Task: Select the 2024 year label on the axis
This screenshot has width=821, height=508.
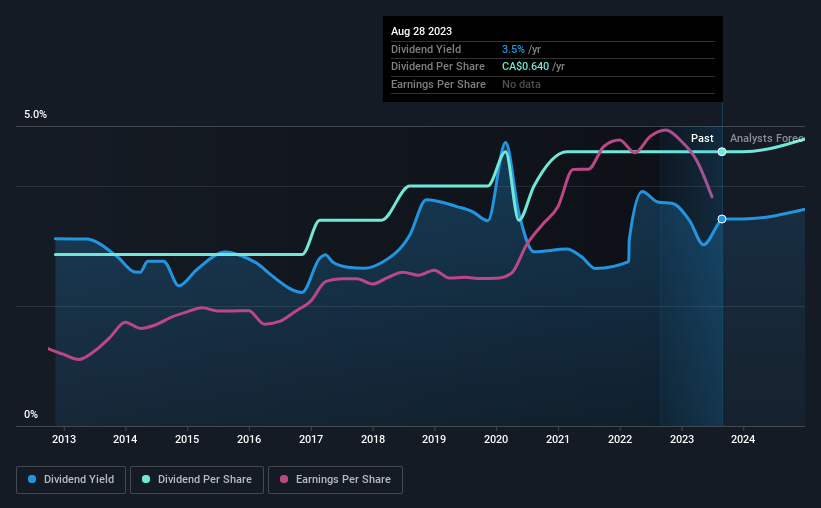Action: tap(743, 439)
